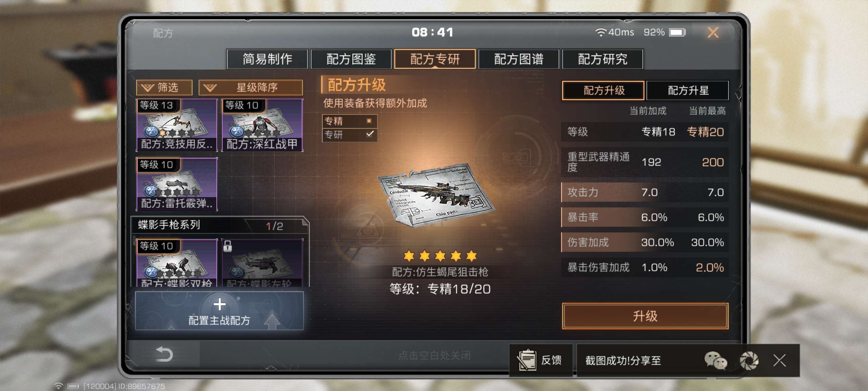Viewport: 868px width, 391px height.
Task: Click the wrench icon on 深红战甲 recipe
Action: click(x=237, y=132)
